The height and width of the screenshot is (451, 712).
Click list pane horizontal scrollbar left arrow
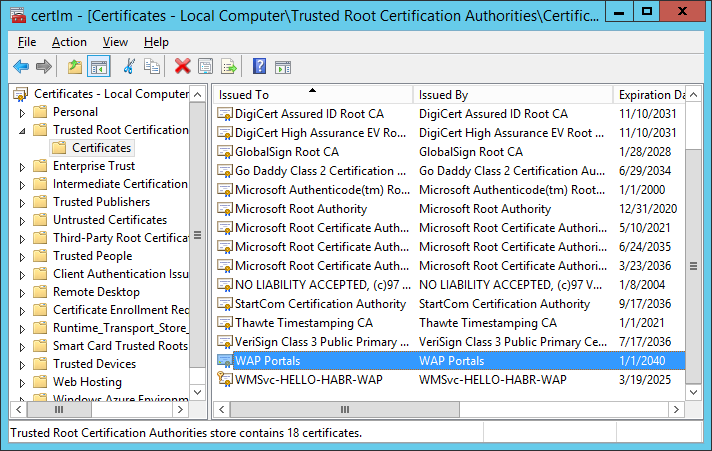click(222, 409)
